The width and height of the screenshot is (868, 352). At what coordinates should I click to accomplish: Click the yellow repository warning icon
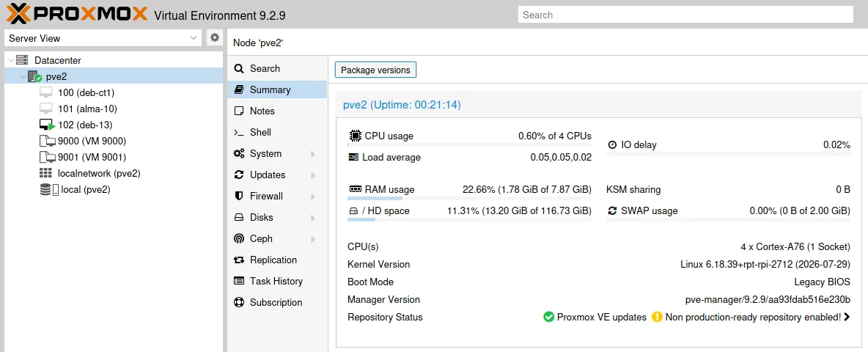(657, 317)
